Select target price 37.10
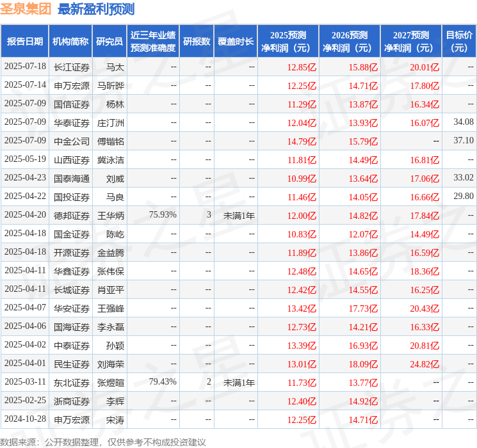The width and height of the screenshot is (477, 448). point(464,141)
